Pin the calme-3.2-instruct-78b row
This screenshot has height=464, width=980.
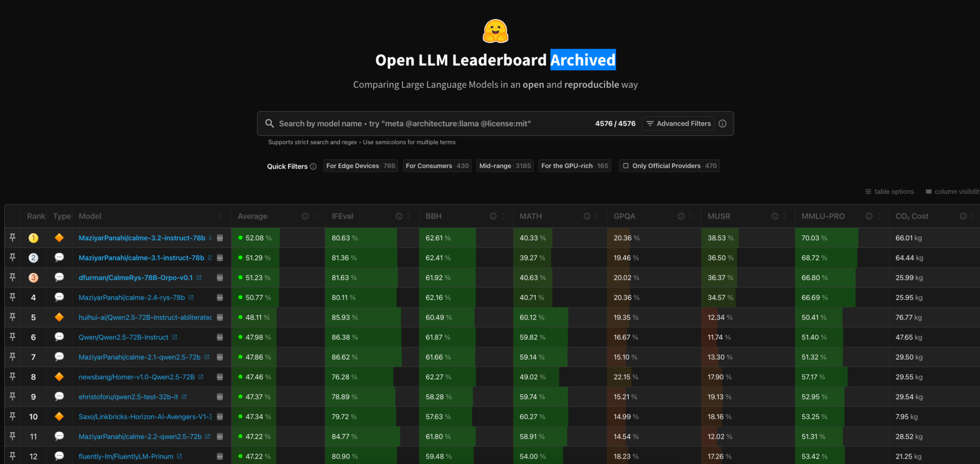[x=12, y=238]
